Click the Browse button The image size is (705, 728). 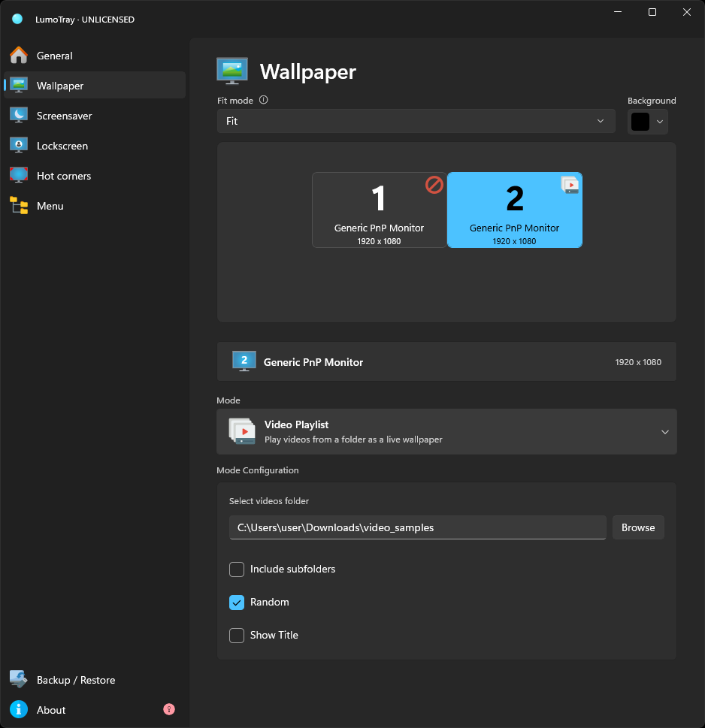(638, 527)
